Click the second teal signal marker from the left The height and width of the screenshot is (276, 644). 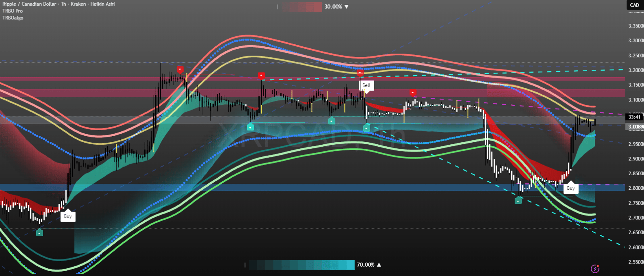click(x=250, y=127)
